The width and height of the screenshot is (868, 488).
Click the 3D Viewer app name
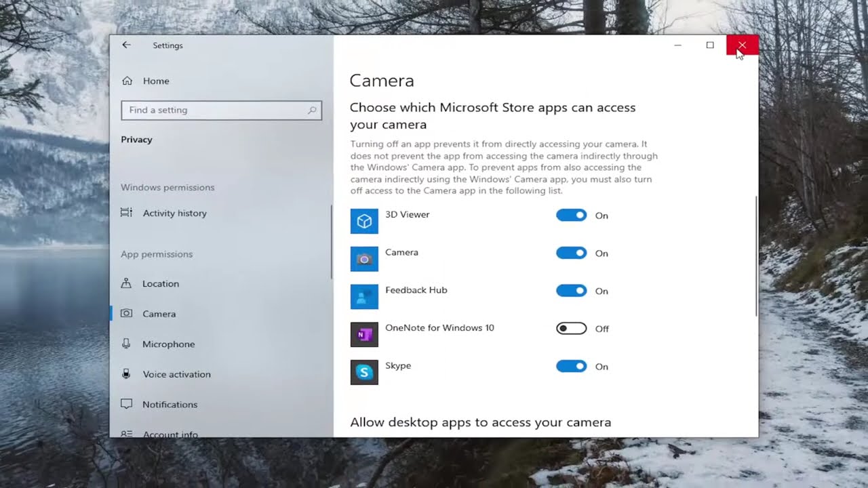[x=407, y=214]
